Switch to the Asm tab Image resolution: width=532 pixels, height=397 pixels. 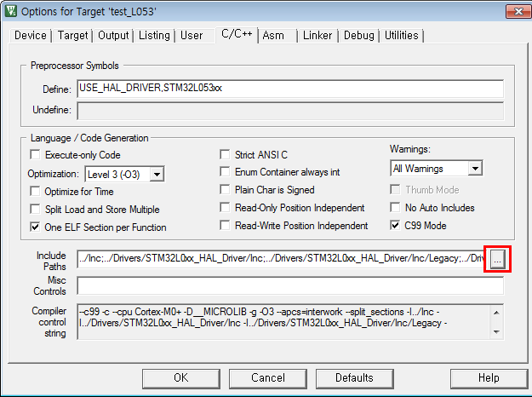point(273,35)
